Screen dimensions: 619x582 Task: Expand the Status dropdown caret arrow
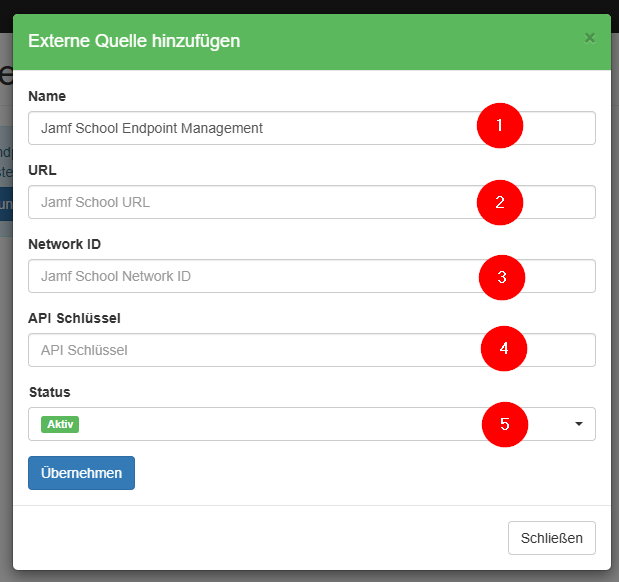[x=578, y=424]
